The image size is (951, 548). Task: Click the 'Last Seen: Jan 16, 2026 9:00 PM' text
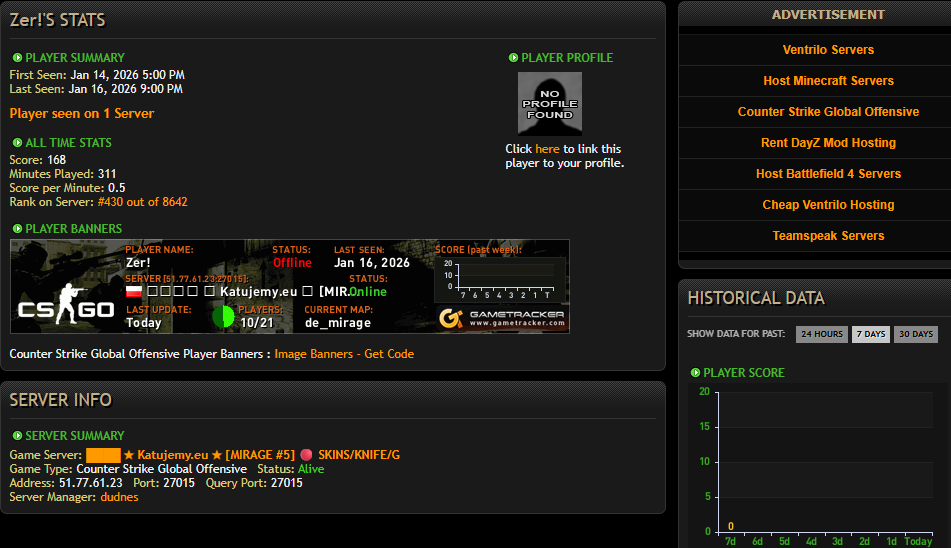(96, 89)
